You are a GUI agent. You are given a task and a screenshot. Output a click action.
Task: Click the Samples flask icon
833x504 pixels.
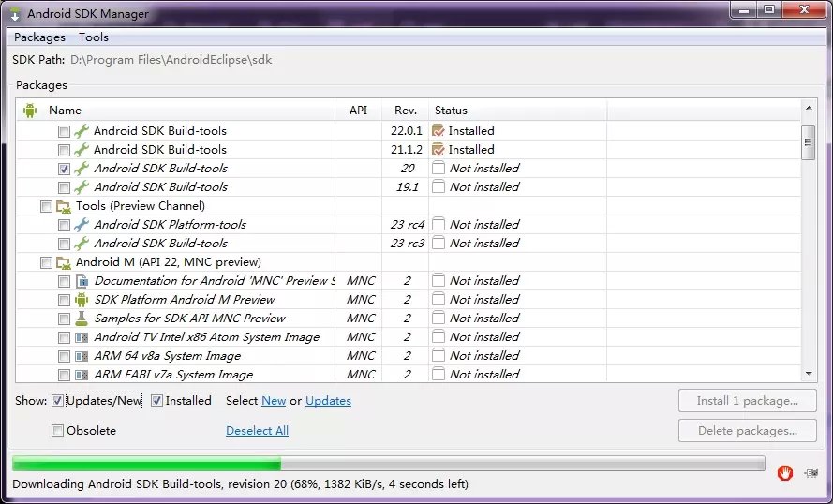click(82, 319)
